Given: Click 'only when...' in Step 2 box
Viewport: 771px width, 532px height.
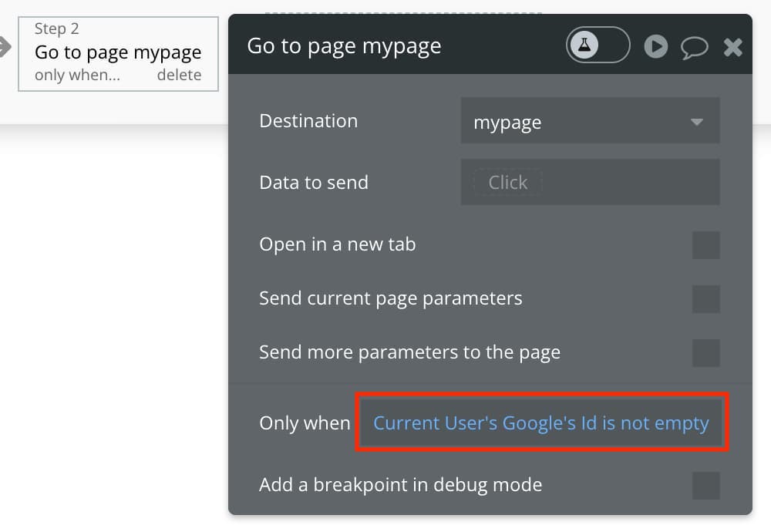Looking at the screenshot, I should point(77,75).
